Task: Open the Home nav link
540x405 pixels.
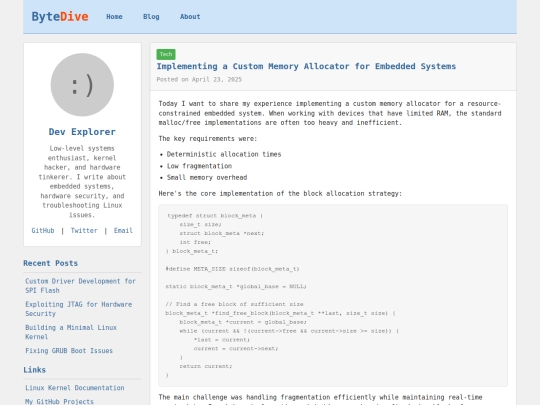Action: [114, 17]
